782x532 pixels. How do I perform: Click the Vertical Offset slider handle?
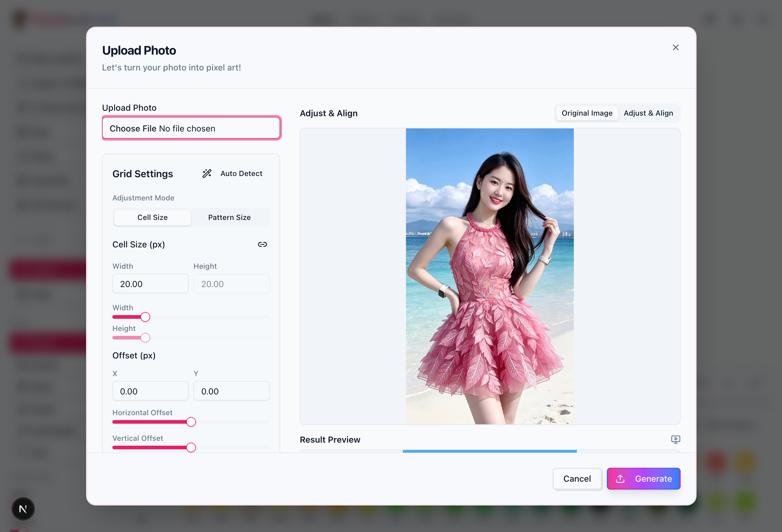tap(191, 448)
